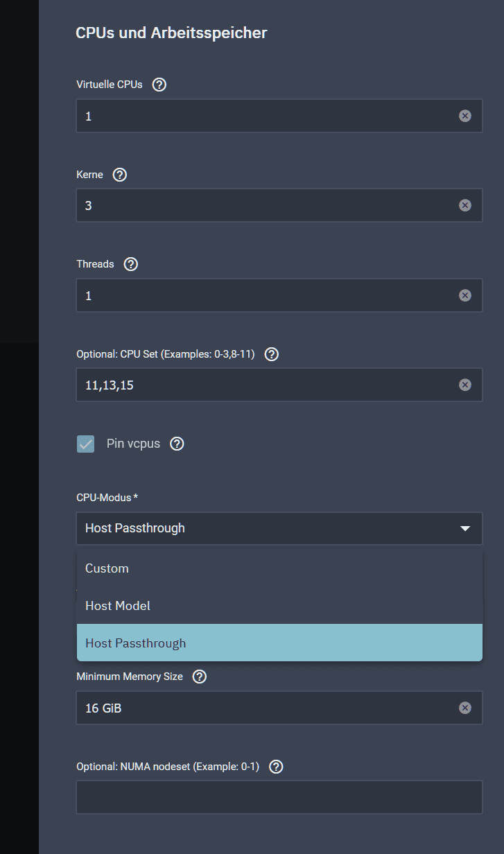Show help for Optional CPU Set
504x854 pixels.
272,354
